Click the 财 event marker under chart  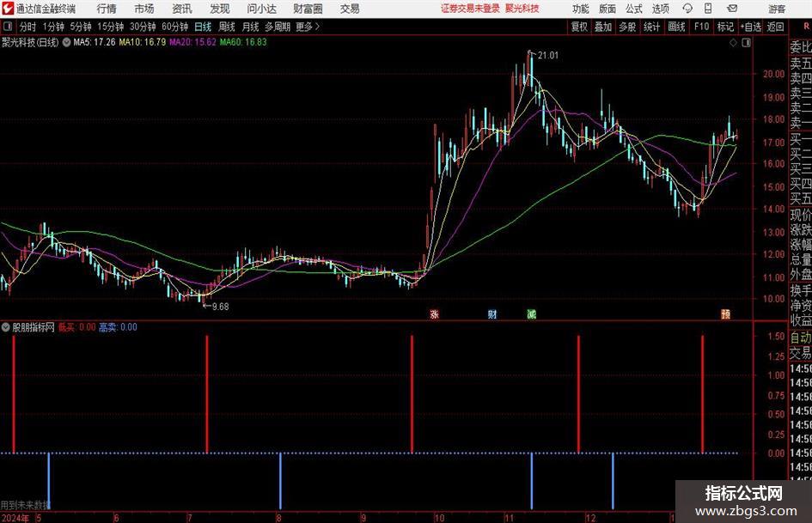[x=492, y=313]
